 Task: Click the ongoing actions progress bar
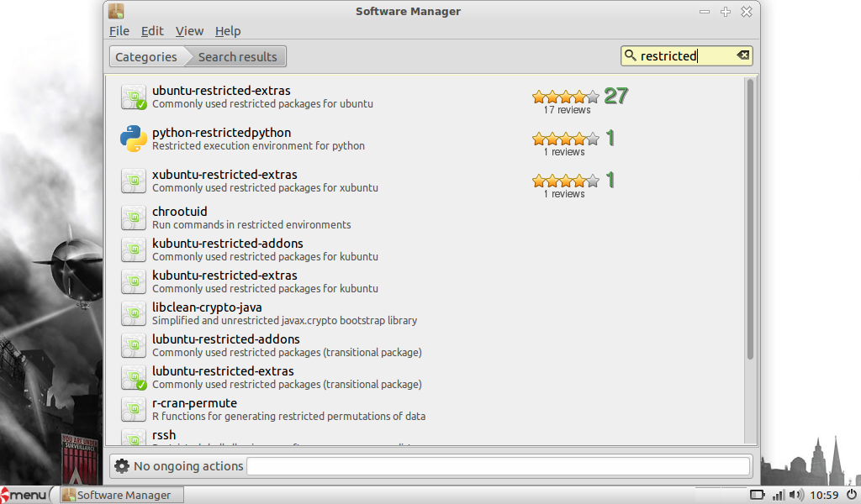(499, 466)
